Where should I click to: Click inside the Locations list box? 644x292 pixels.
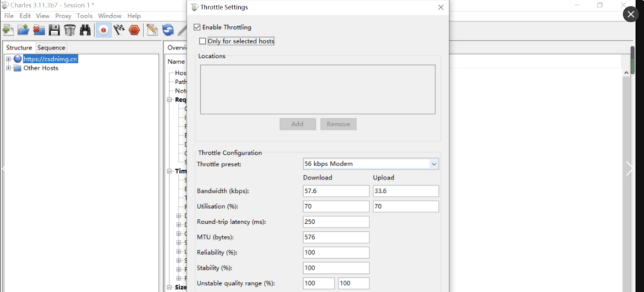317,89
